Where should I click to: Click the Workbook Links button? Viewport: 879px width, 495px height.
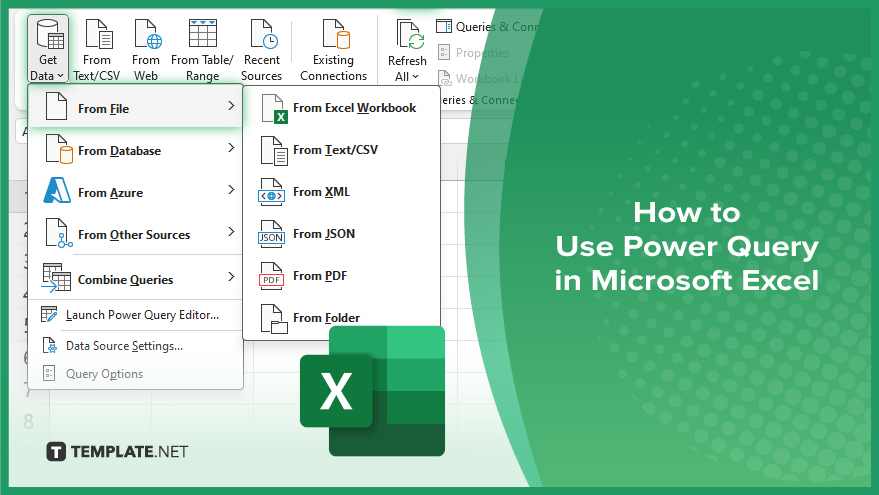479,78
